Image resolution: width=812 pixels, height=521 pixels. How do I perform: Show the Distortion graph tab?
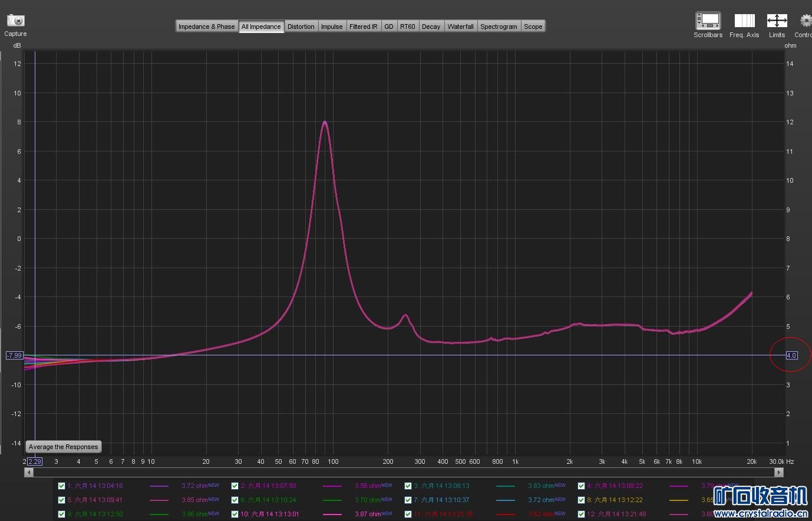(301, 27)
